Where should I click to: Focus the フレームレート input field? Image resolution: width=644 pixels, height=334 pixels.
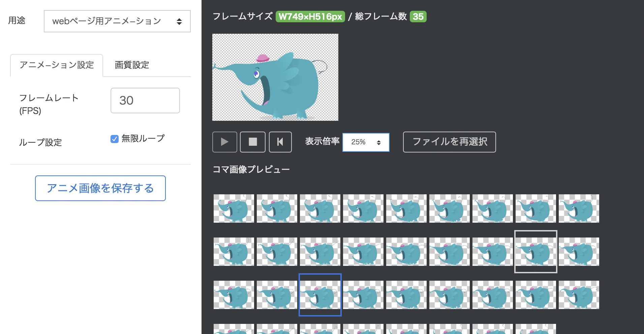[x=145, y=101]
